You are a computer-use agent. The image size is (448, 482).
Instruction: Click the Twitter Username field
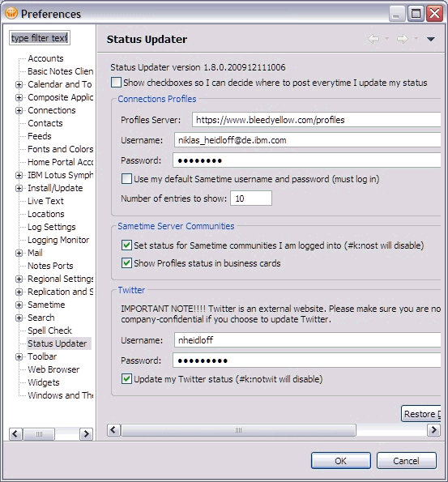308,340
